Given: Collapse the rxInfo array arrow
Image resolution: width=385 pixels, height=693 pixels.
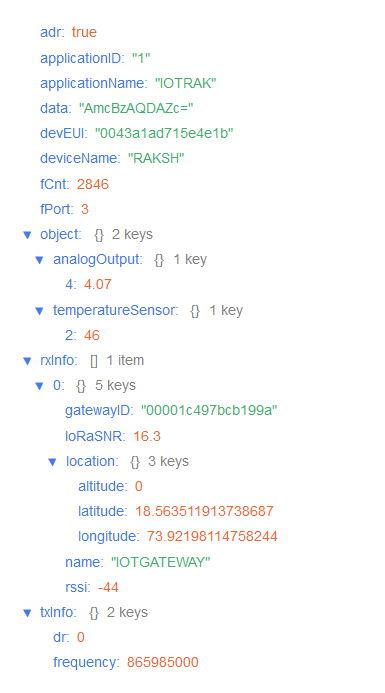Looking at the screenshot, I should pos(27,362).
